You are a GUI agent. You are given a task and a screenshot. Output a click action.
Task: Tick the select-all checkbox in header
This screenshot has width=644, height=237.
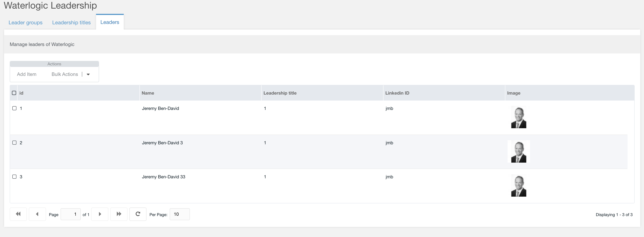(x=14, y=93)
